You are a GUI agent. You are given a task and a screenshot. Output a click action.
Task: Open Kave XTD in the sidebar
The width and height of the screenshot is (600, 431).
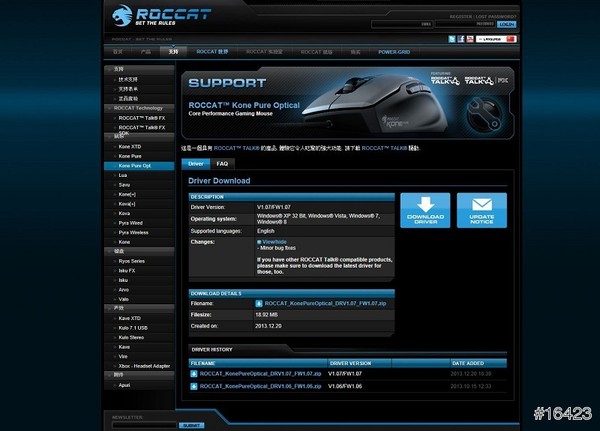tap(130, 318)
